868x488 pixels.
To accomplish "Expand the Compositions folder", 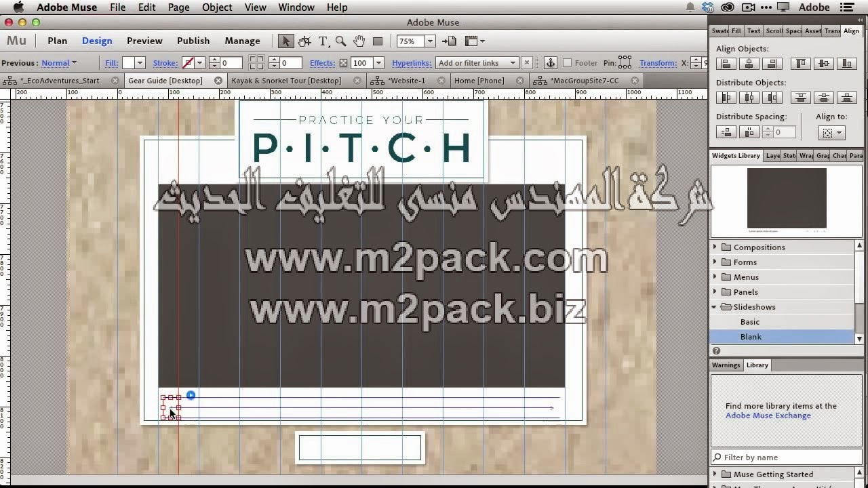I will coord(715,247).
